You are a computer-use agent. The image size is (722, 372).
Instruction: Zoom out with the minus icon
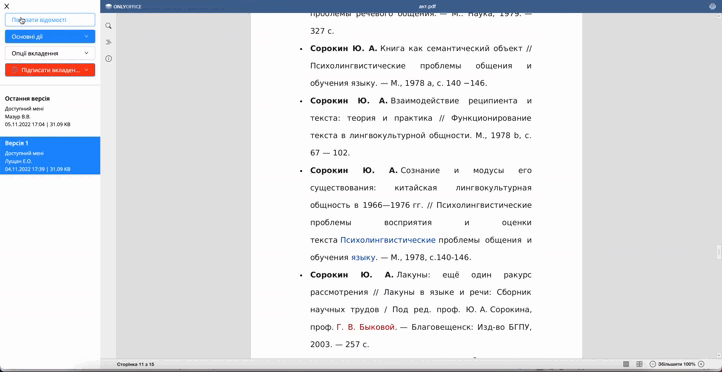pos(652,364)
